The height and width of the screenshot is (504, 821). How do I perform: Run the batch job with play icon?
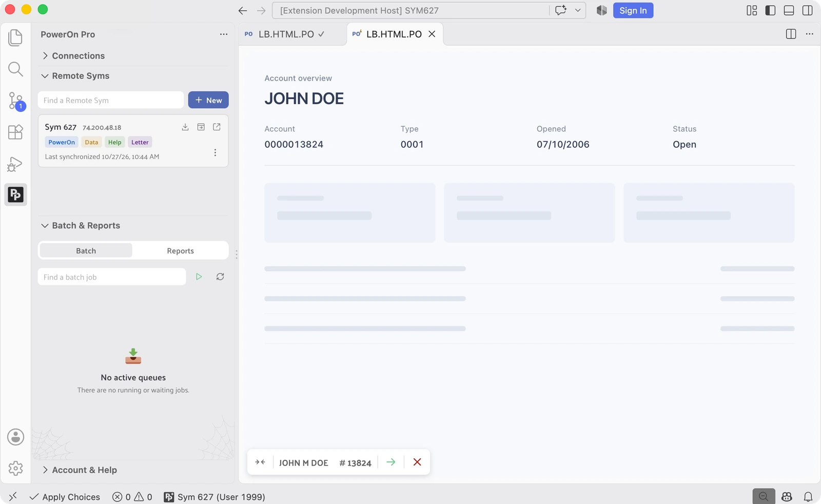tap(199, 277)
